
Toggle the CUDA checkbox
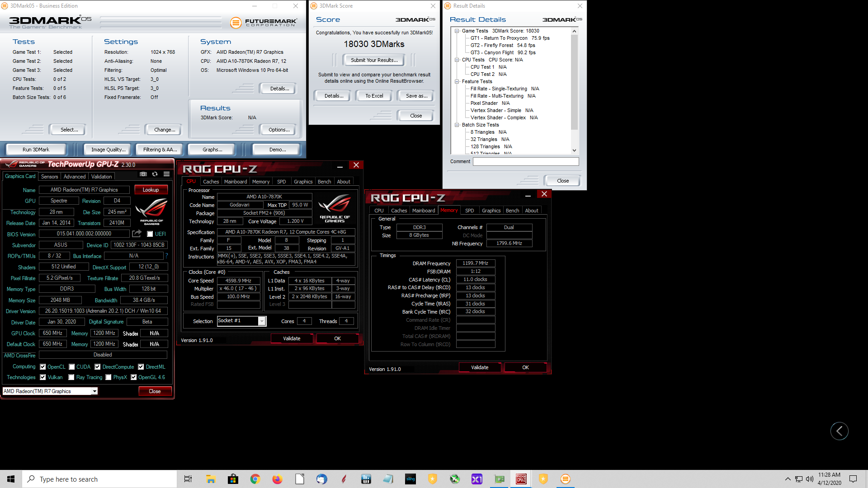(71, 367)
